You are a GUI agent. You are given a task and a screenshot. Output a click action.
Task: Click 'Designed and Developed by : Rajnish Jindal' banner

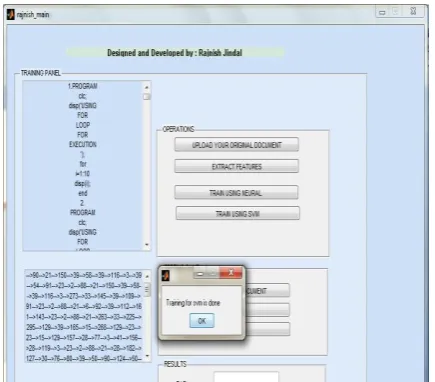click(175, 52)
